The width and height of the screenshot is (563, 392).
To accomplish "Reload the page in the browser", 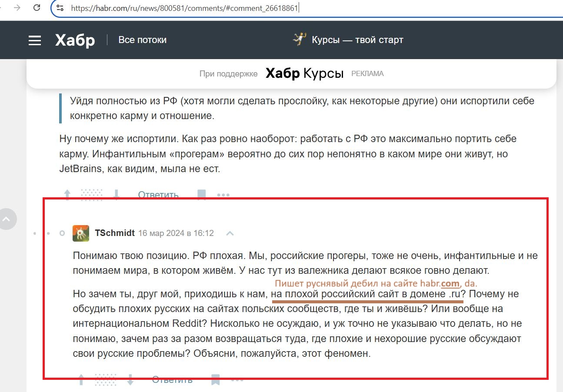I will pyautogui.click(x=37, y=7).
